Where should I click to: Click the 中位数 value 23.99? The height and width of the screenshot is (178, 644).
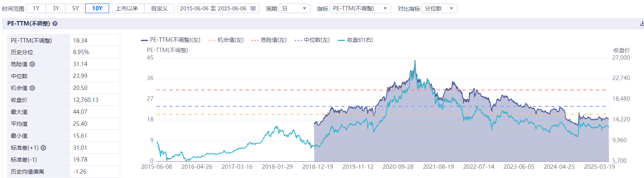[x=80, y=76]
